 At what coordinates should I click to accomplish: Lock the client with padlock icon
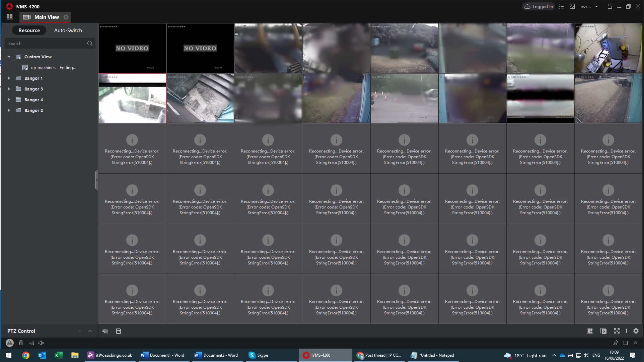click(610, 7)
